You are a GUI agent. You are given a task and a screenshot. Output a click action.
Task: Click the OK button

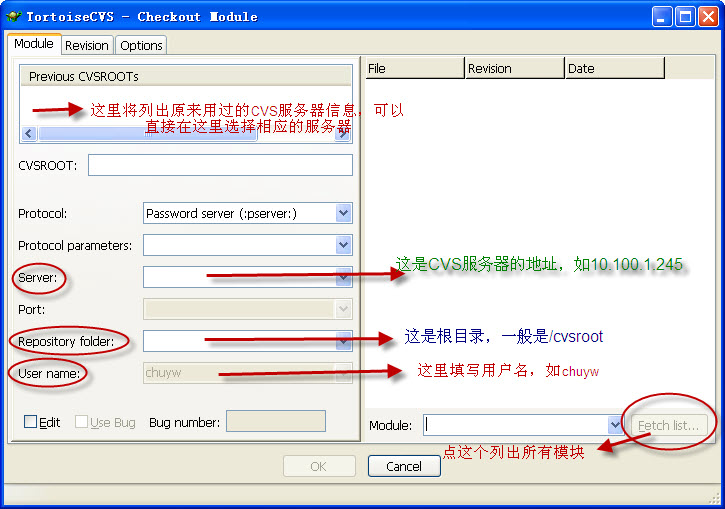(x=319, y=466)
